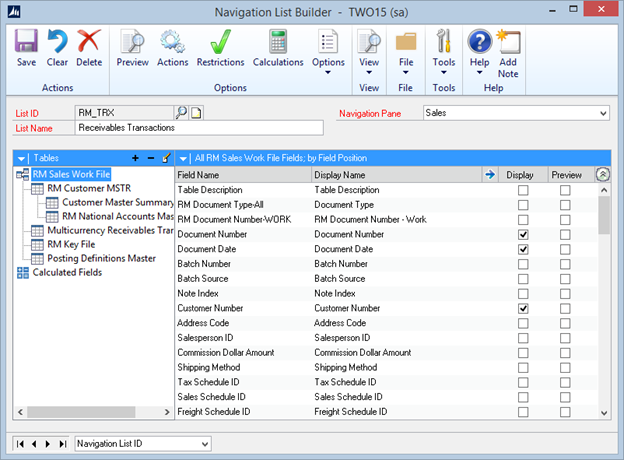Click the Microsoft Dynamics title bar icon
Viewport: 624px width, 460px height.
coord(14,12)
